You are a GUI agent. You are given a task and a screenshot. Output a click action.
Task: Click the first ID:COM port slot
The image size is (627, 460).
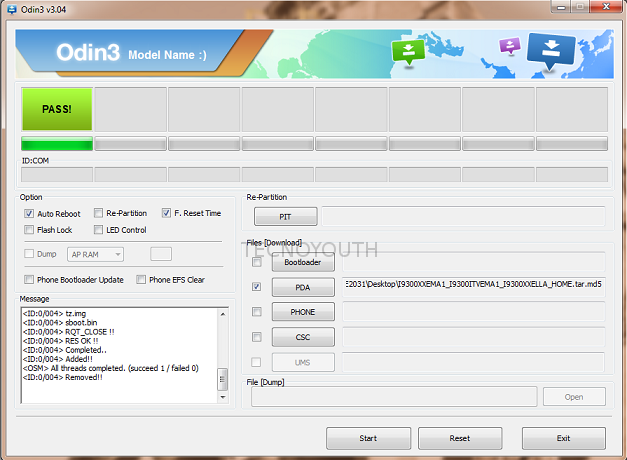click(x=57, y=175)
